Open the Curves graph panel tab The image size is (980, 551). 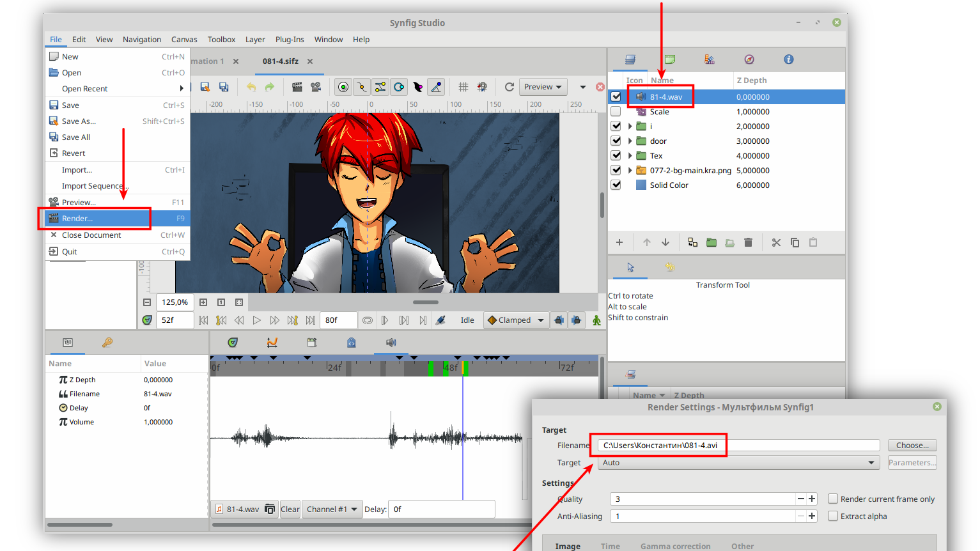pos(272,343)
